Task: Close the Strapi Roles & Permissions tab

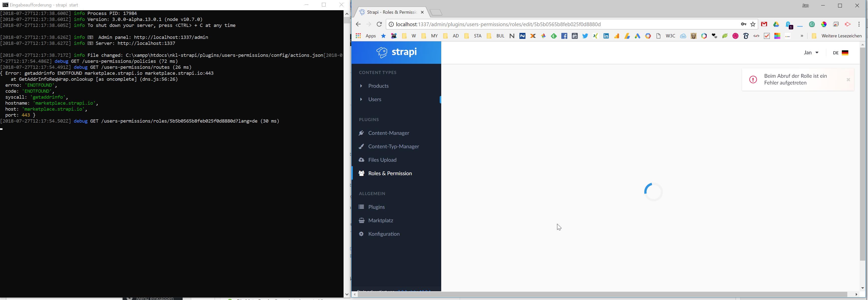Action: tap(422, 12)
